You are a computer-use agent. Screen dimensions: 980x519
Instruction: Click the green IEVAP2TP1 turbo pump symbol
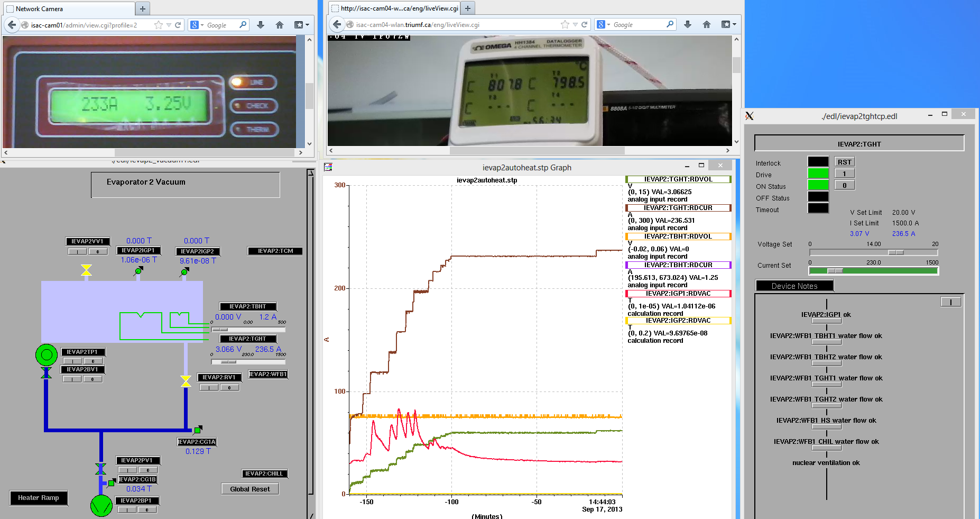pyautogui.click(x=47, y=354)
